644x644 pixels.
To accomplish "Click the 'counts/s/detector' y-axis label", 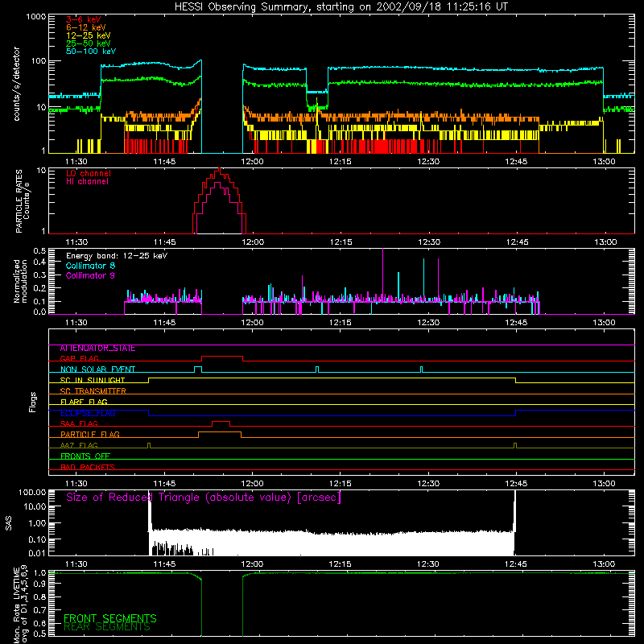I will 17,84.
